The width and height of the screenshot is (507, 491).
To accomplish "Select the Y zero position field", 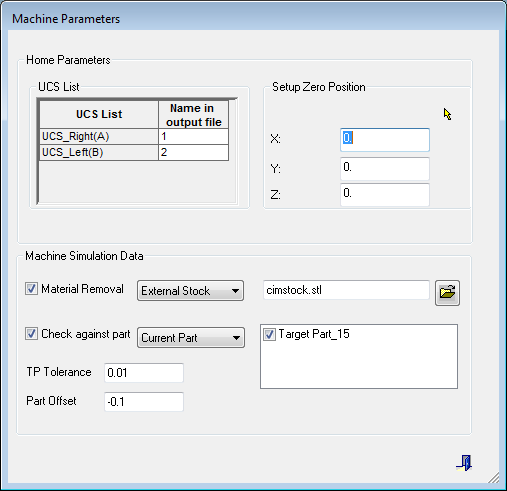I will point(385,169).
